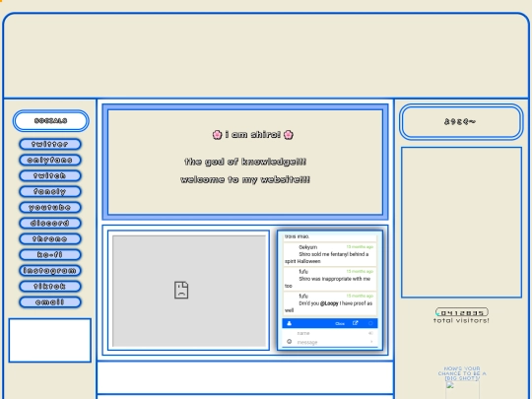Click the broken image under BIG SHOT text
532x399 pixels.
point(462,390)
